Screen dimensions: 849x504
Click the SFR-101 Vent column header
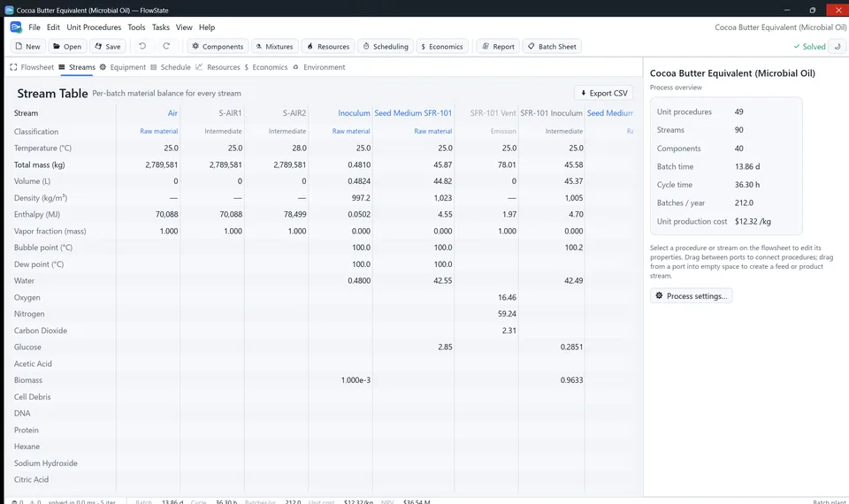click(493, 113)
